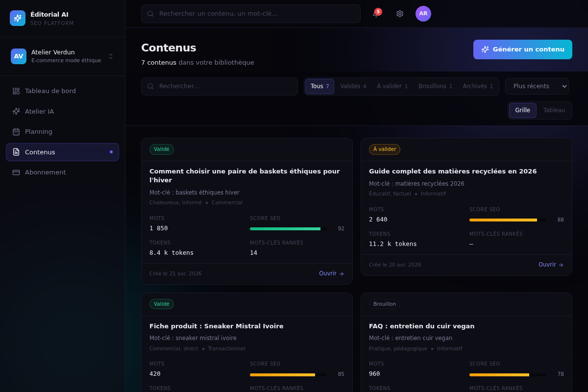Go to Tableau de bord
The width and height of the screenshot is (588, 392).
62,91
